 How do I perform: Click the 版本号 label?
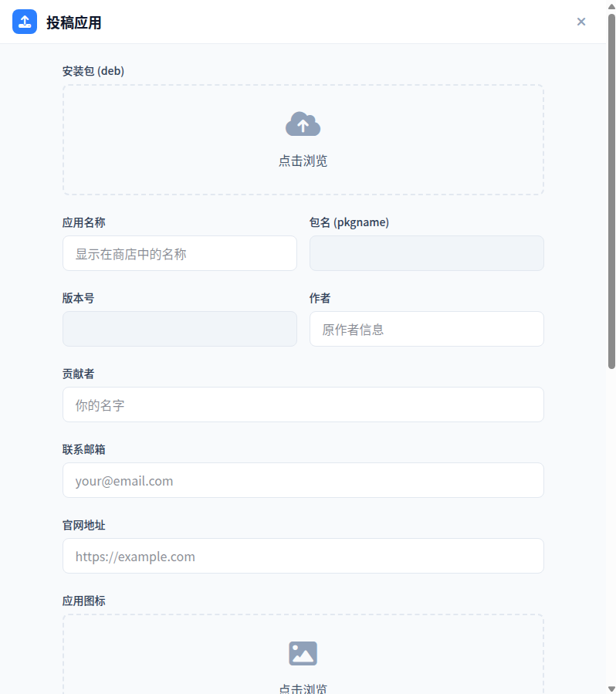click(78, 298)
